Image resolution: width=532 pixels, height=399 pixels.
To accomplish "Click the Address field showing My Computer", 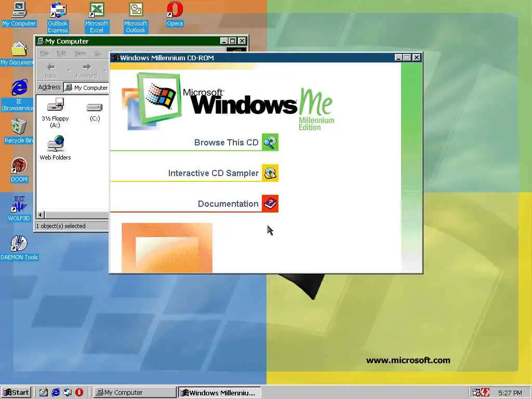I will pos(87,87).
